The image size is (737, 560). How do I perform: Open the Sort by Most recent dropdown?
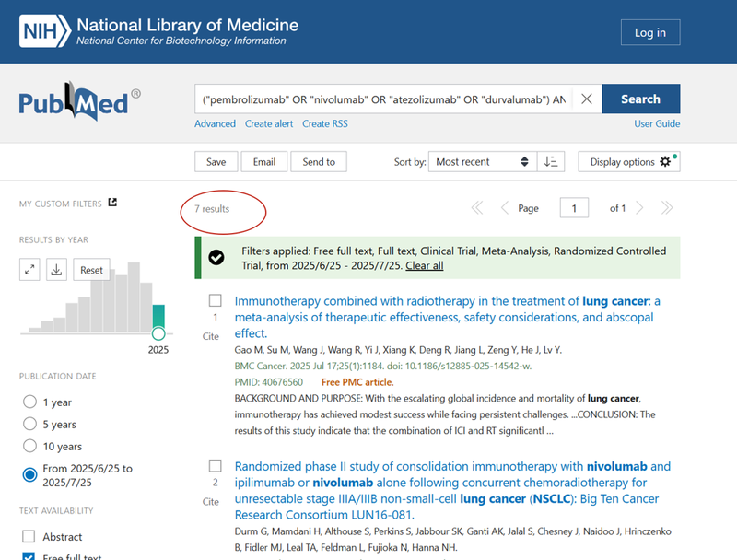[483, 161]
